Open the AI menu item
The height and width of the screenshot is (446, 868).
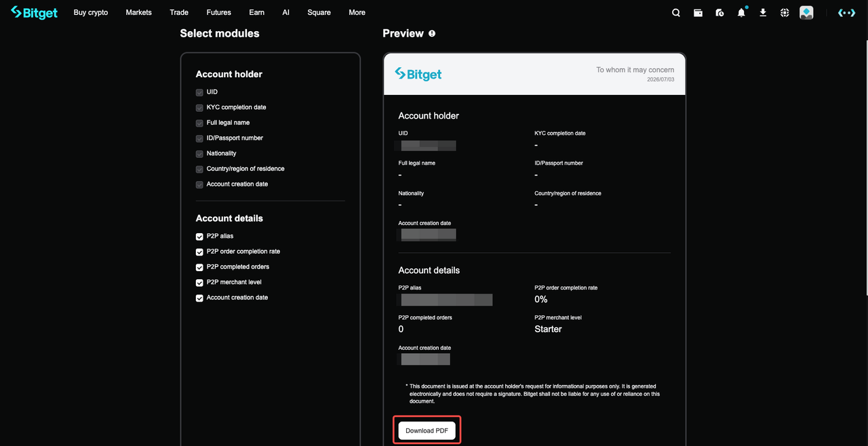tap(286, 12)
